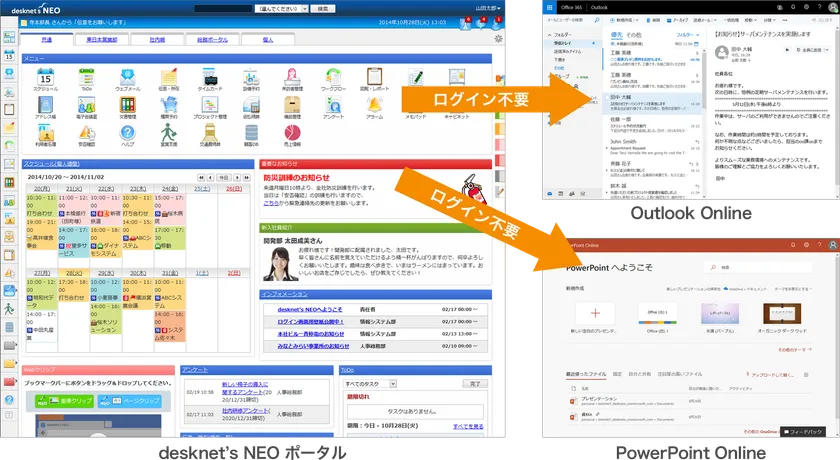The width and height of the screenshot is (840, 460).
Task: Open the タイムカード icon
Action: 209,78
